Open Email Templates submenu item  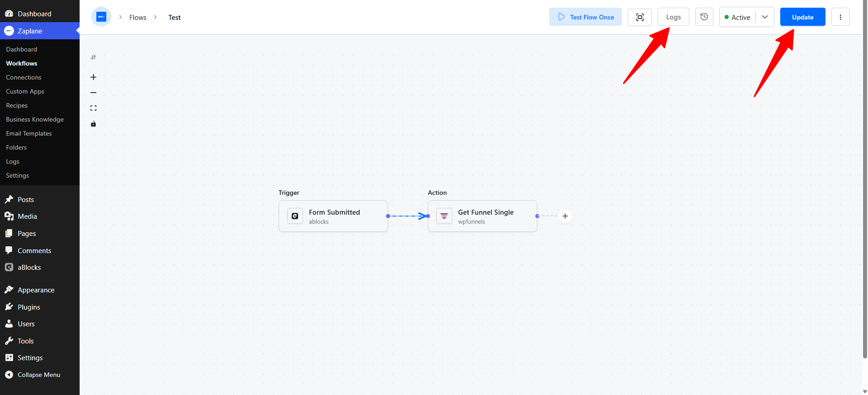[29, 133]
